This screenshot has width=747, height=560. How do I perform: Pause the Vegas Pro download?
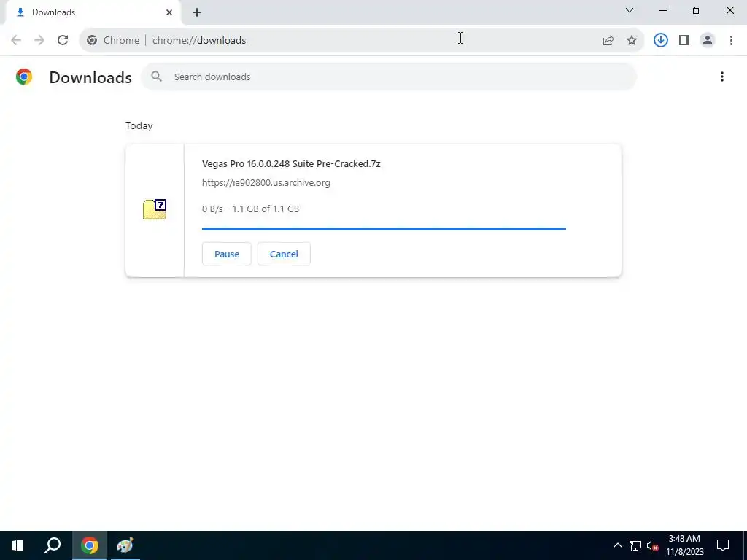pyautogui.click(x=227, y=254)
